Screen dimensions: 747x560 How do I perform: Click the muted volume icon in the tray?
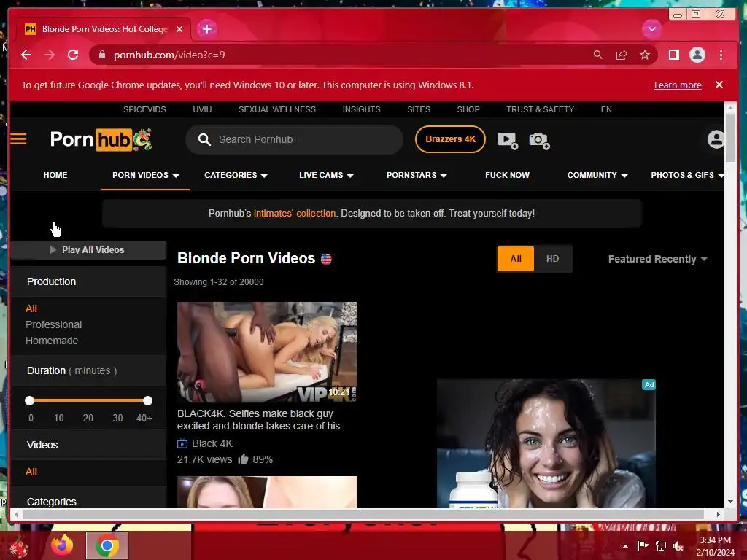pos(678,546)
